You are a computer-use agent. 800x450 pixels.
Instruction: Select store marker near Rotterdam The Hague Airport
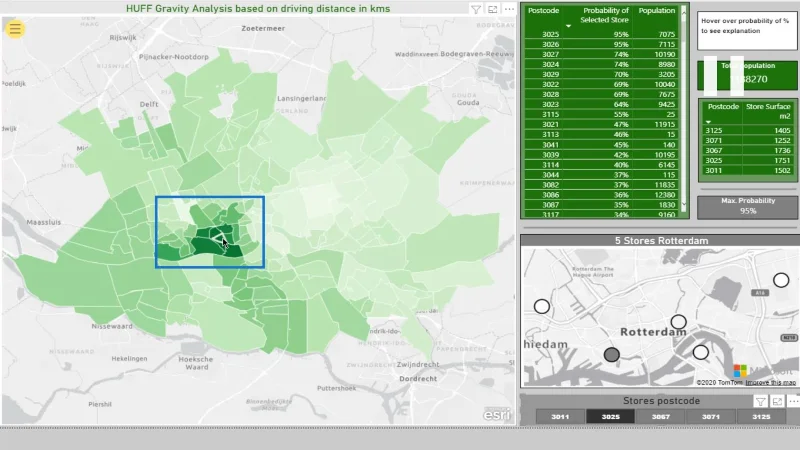click(542, 306)
